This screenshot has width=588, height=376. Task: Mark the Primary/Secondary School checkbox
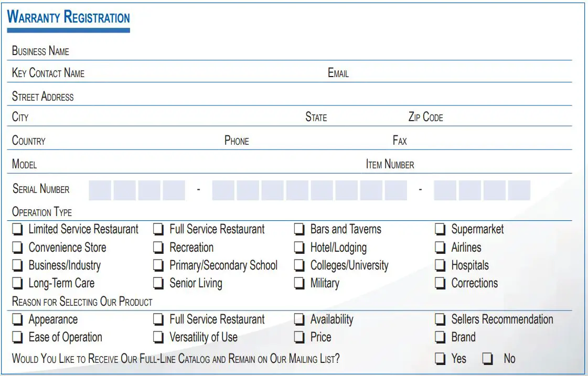(x=158, y=265)
